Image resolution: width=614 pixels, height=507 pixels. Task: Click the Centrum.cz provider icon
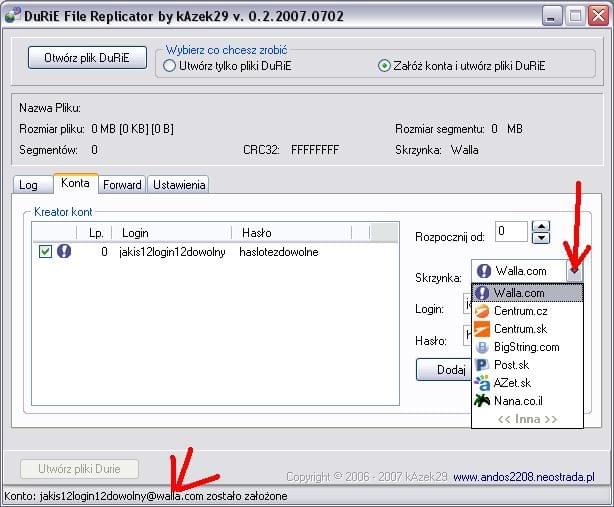482,311
